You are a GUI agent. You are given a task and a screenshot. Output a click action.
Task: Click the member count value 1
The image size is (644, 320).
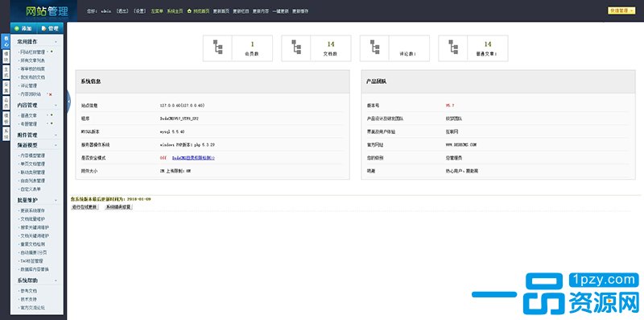pos(252,44)
